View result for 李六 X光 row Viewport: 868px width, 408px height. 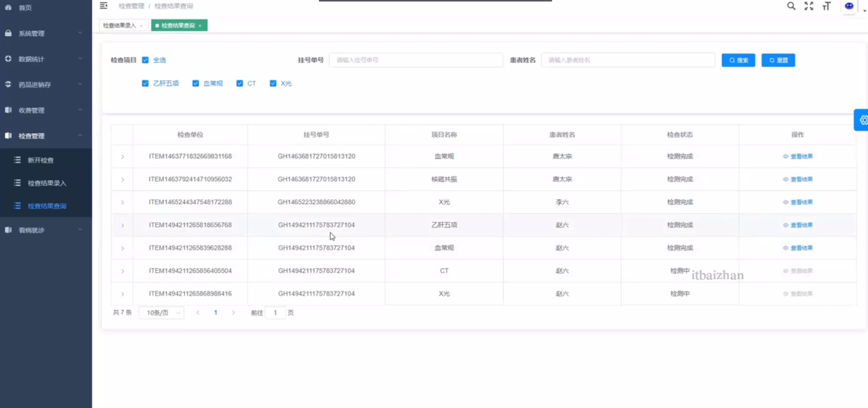(x=797, y=202)
